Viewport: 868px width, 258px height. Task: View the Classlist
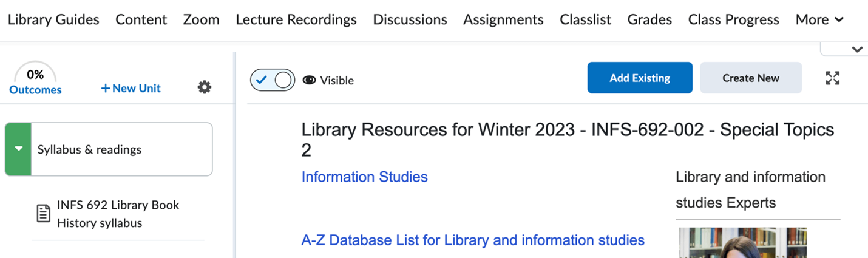[585, 19]
